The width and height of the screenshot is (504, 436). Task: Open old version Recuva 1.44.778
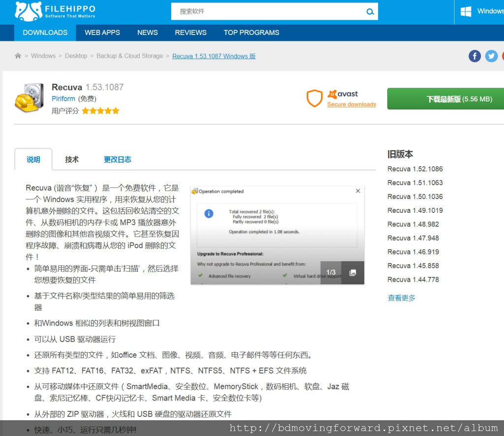413,280
